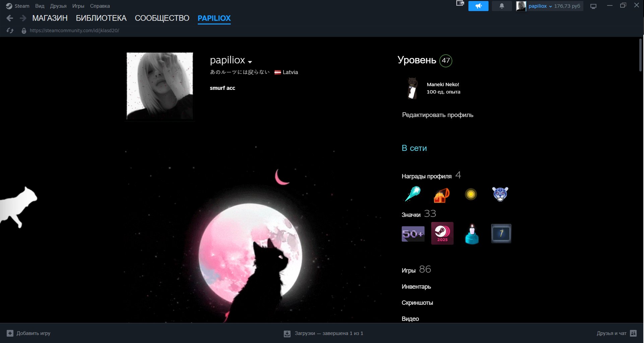Open the Вид menu
644x343 pixels.
coord(40,6)
